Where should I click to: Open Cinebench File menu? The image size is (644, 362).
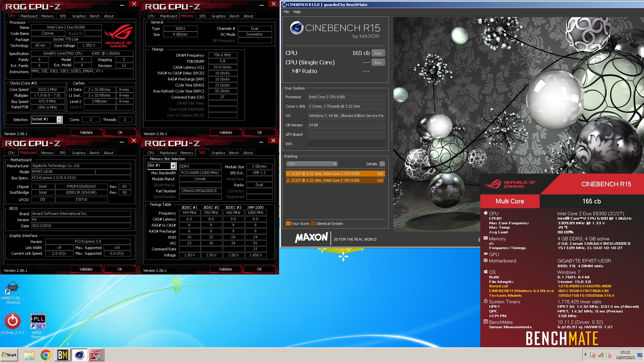(286, 12)
